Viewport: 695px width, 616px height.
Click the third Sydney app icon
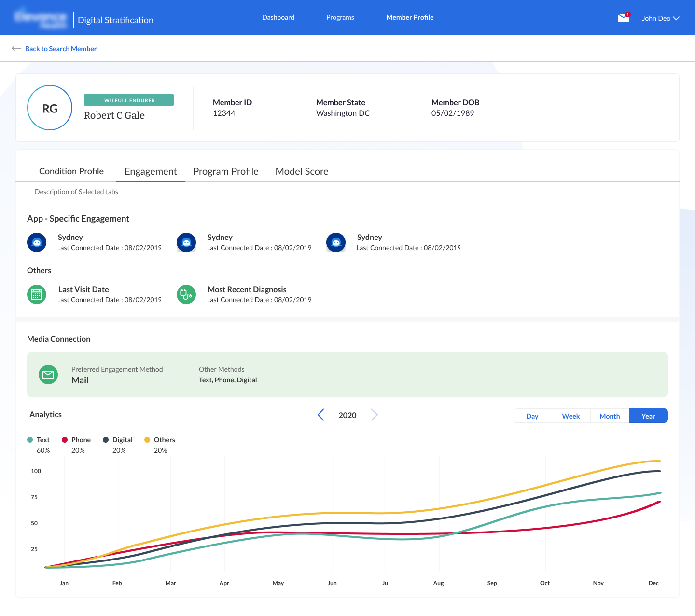(336, 242)
